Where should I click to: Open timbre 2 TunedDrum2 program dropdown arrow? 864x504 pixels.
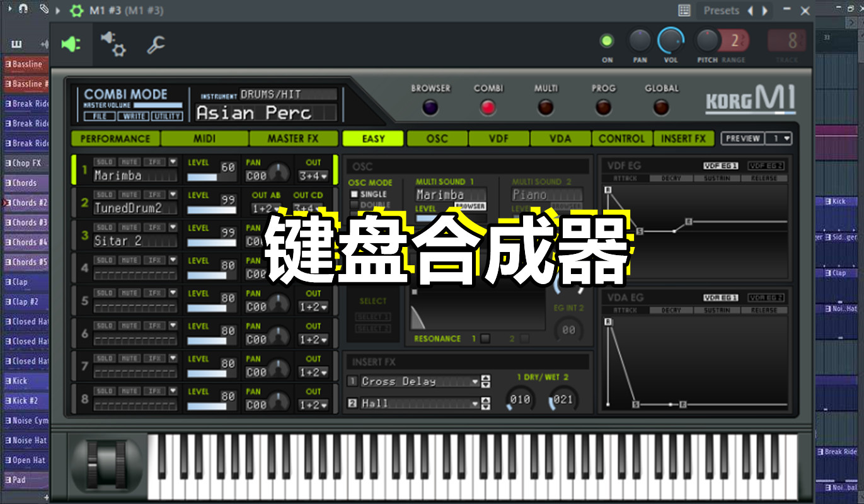click(x=173, y=195)
